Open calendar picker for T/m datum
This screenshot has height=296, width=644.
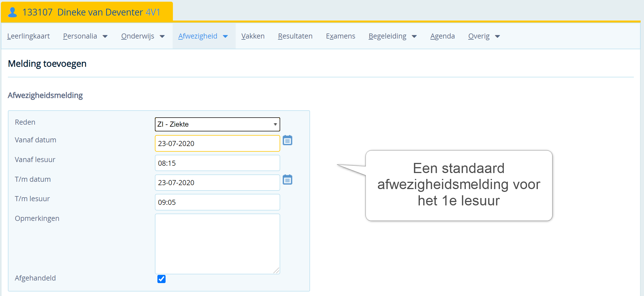[x=287, y=180]
